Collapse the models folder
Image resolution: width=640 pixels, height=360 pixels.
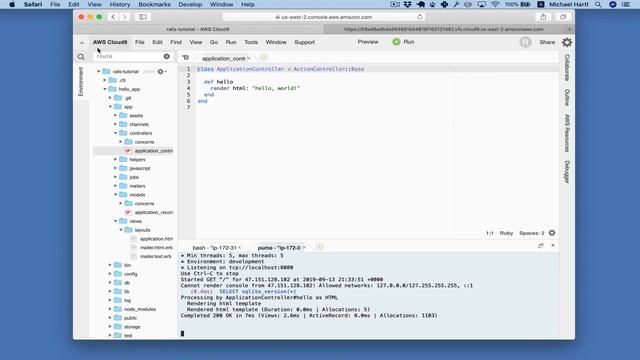point(116,195)
